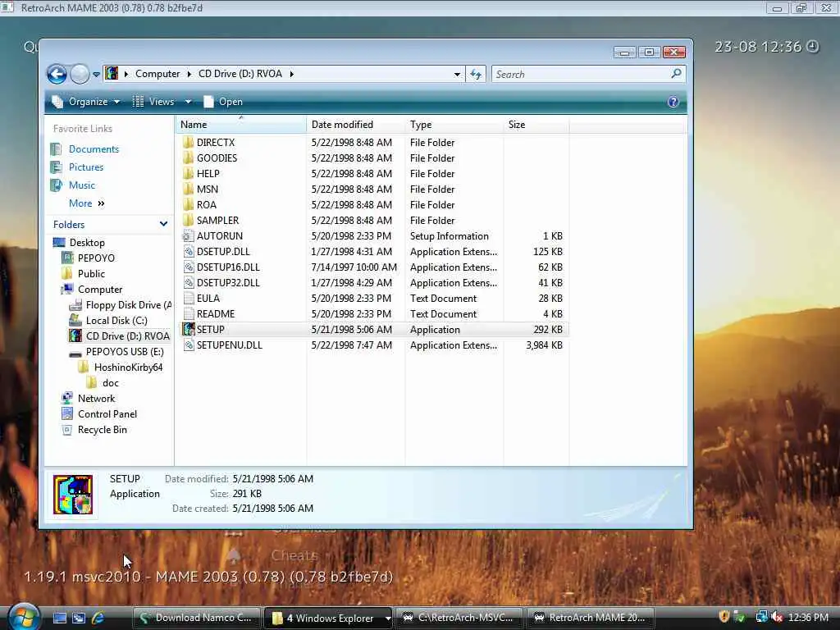Select the SAMPLER folder icon
Image resolution: width=840 pixels, height=630 pixels.
(x=188, y=220)
